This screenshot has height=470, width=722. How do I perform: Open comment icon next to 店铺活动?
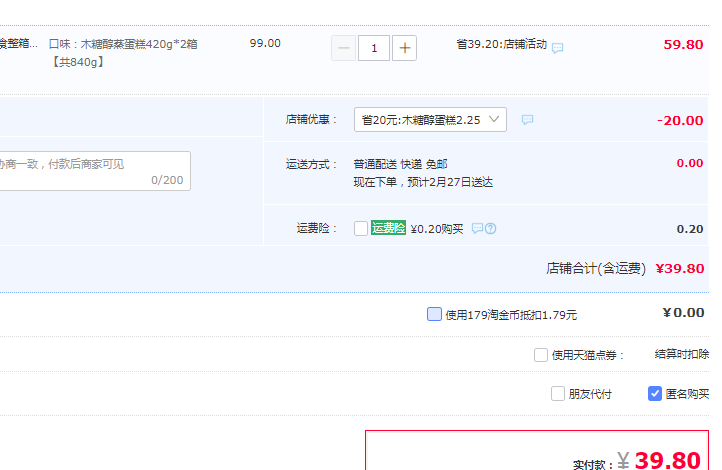[557, 48]
